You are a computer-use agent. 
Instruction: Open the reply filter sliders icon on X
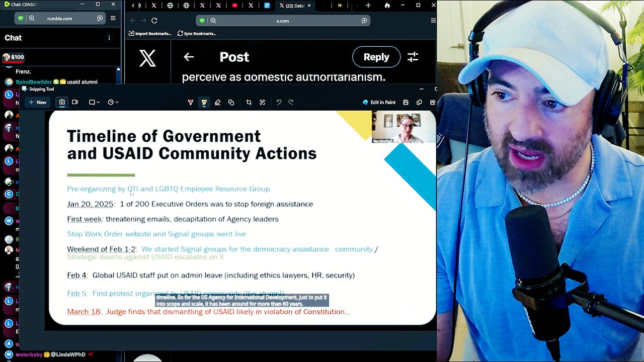(413, 57)
